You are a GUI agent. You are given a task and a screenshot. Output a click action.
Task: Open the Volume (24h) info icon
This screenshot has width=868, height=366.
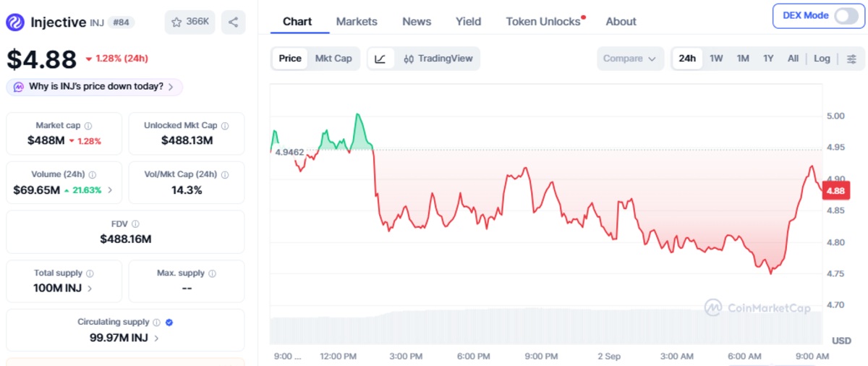[x=93, y=174]
